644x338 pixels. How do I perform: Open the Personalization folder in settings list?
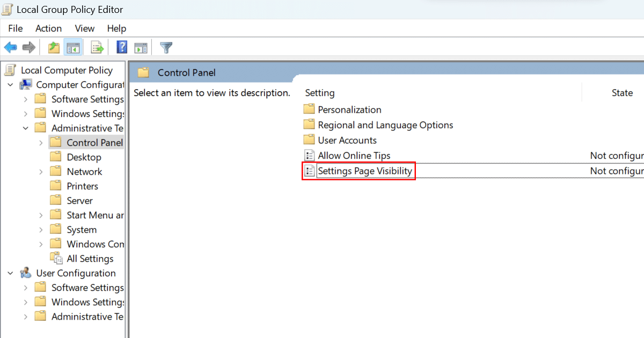pyautogui.click(x=349, y=109)
